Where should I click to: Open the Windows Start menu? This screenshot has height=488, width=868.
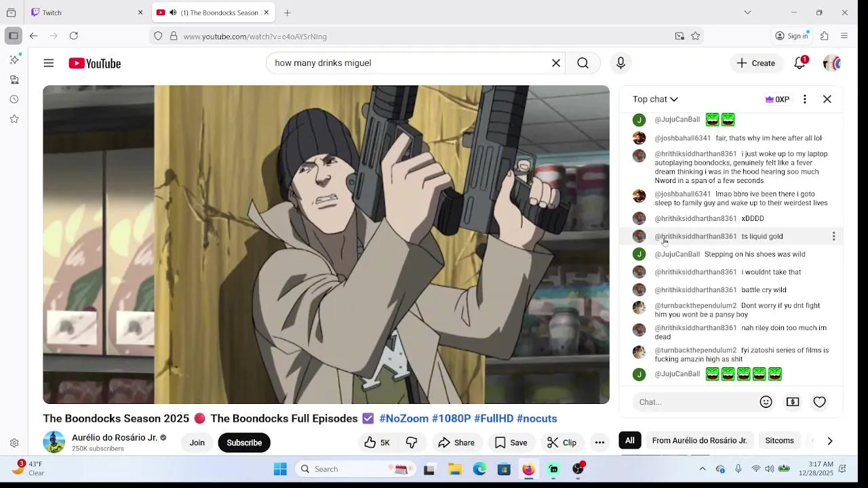(x=280, y=469)
